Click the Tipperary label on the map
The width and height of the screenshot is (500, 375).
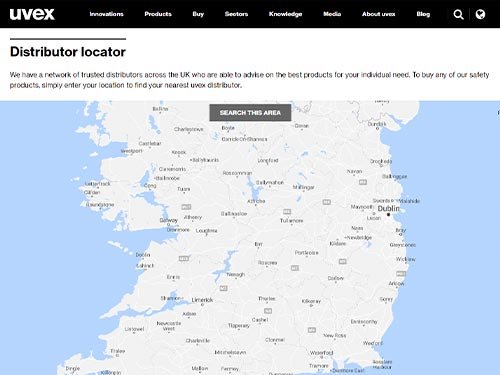click(239, 326)
